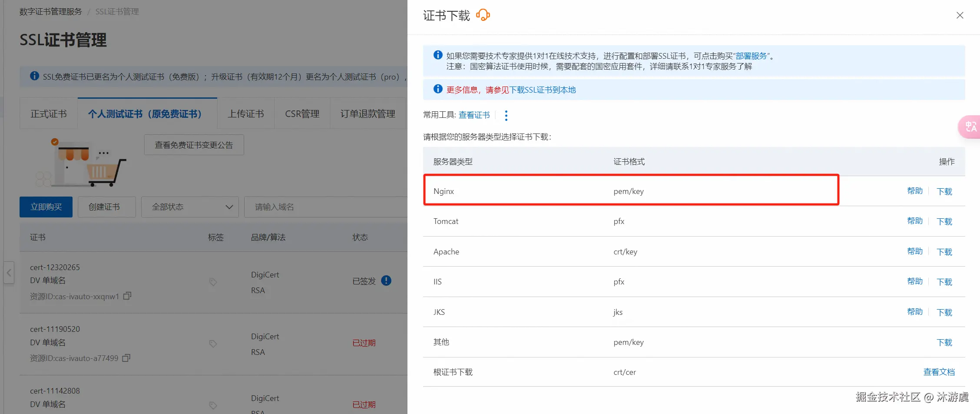Click the 立即购买 button
This screenshot has width=980, height=414.
(46, 207)
